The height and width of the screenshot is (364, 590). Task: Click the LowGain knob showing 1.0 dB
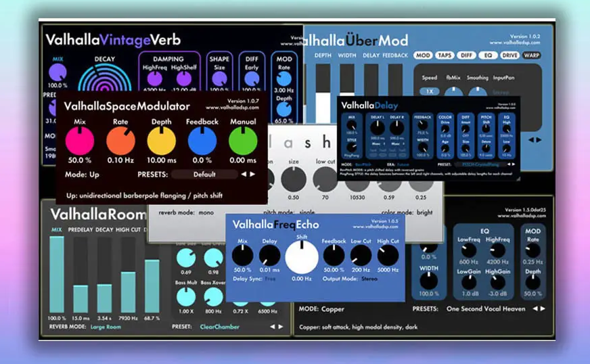(x=468, y=282)
